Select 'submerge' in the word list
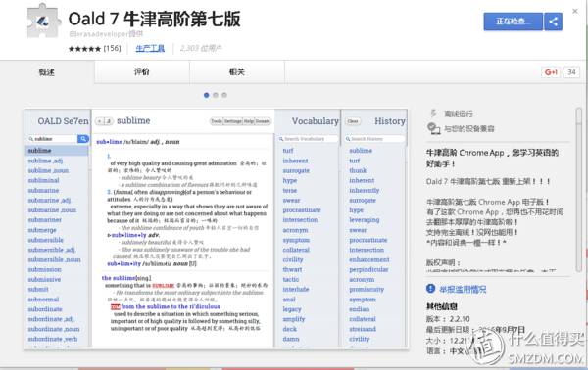The height and width of the screenshot is (370, 588). pyautogui.click(x=42, y=230)
